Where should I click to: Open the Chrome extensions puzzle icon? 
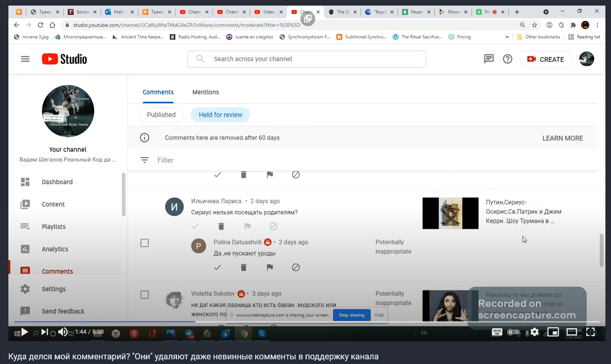tap(573, 25)
